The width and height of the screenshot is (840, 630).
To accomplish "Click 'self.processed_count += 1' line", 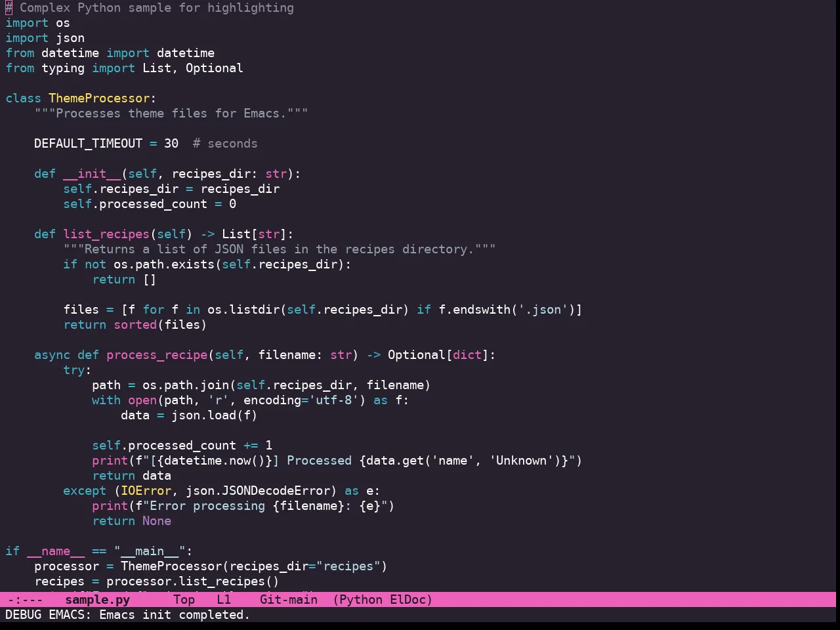I will 182,446.
